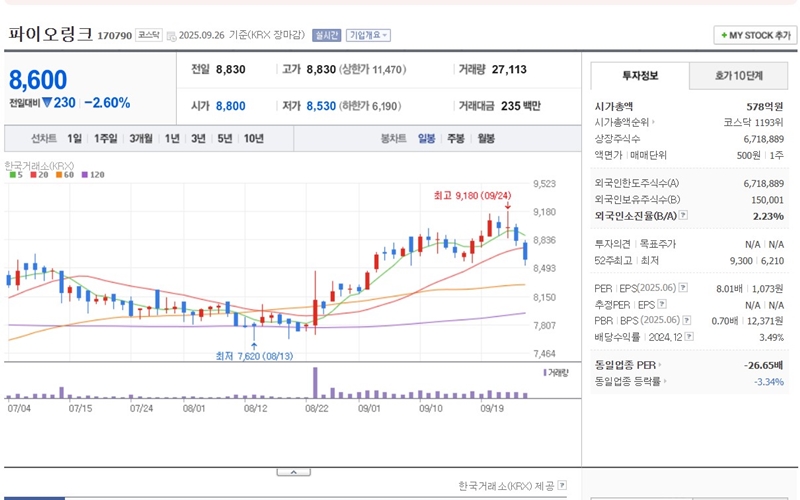Open the 동일업종 PER link
Viewport: 800px width, 500px height.
pyautogui.click(x=628, y=365)
